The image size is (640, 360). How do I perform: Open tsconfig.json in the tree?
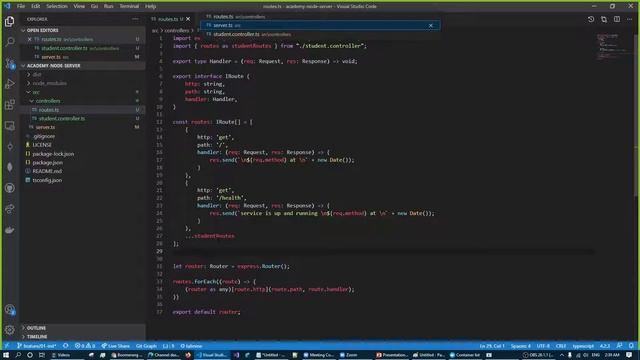[x=47, y=180]
